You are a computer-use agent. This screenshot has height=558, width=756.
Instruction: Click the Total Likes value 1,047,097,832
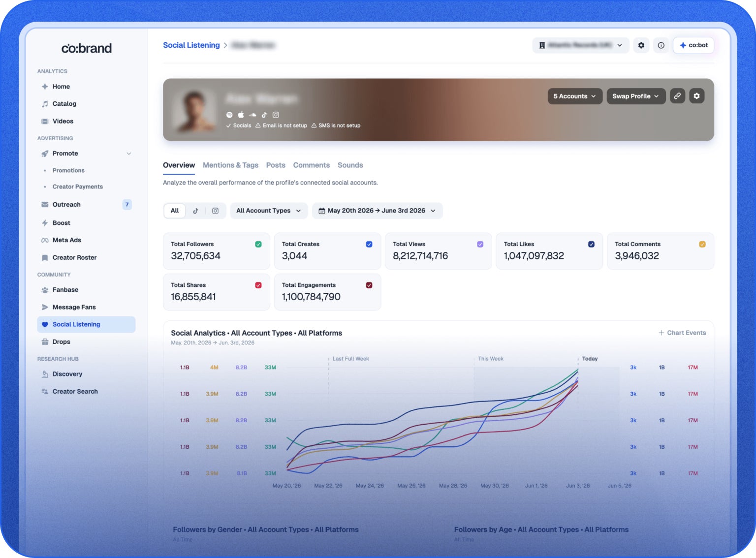[534, 256]
